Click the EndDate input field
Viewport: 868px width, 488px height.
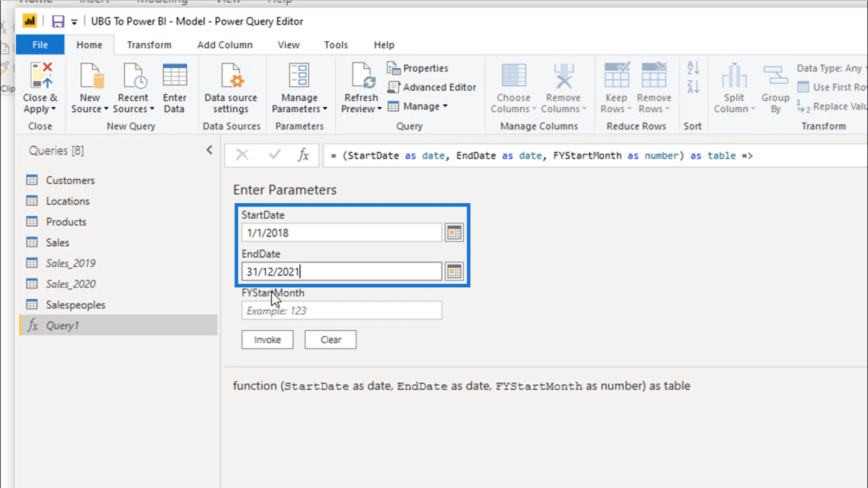(342, 271)
